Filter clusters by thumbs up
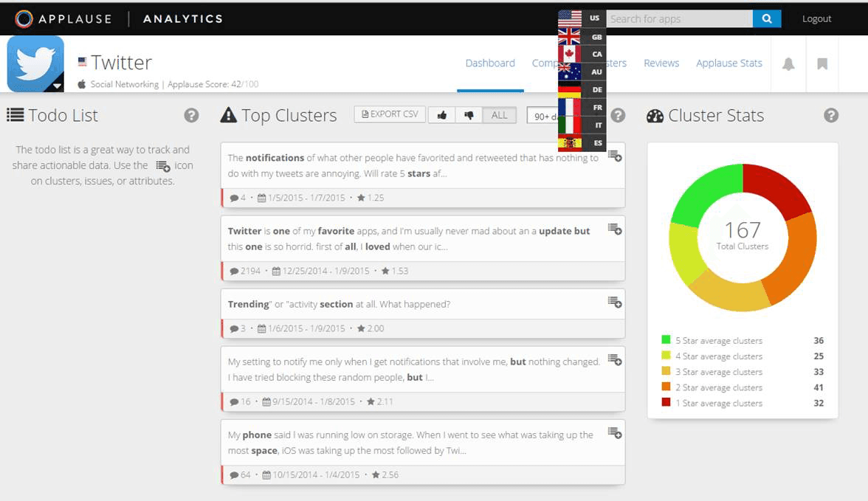This screenshot has height=501, width=868. (x=441, y=115)
